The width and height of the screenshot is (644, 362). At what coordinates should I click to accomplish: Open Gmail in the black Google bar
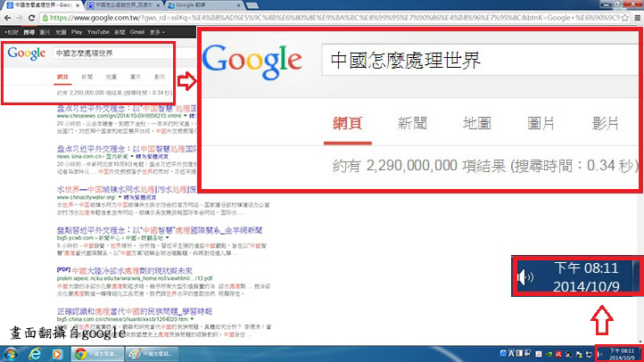click(x=137, y=32)
